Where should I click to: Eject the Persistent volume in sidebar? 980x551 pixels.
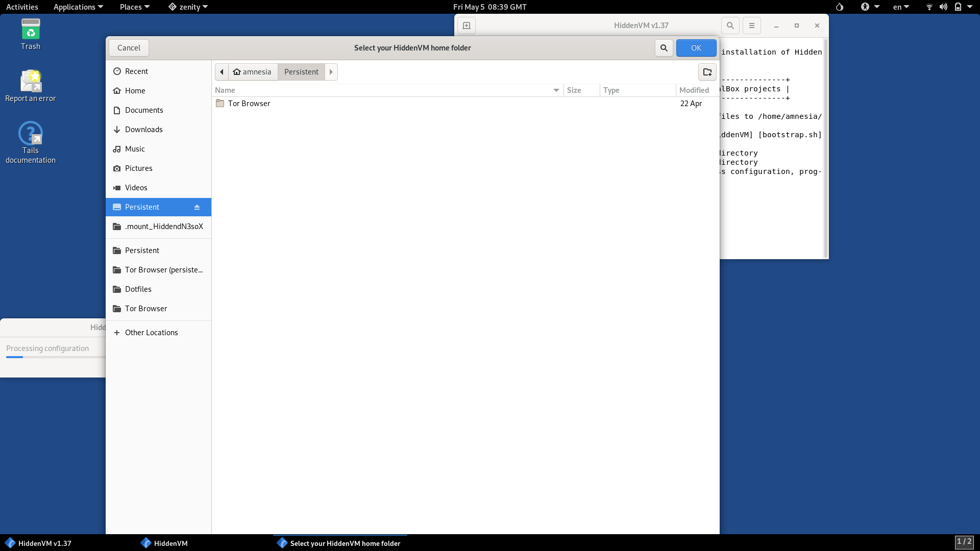click(197, 207)
